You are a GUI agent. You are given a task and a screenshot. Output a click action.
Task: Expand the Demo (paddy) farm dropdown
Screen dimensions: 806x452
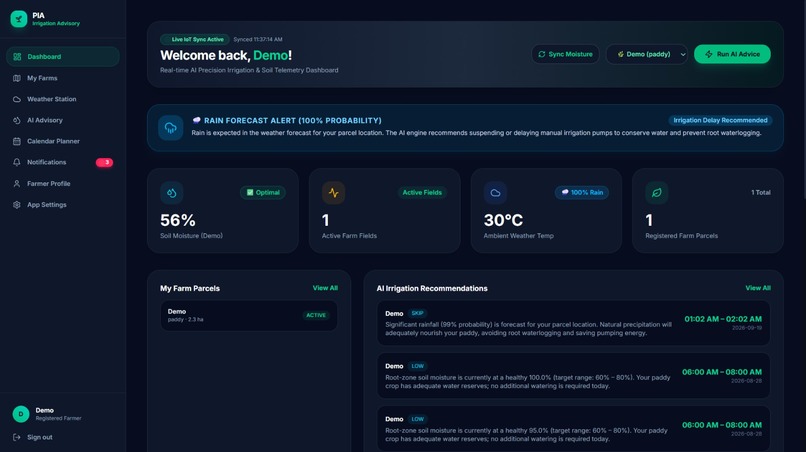(647, 54)
